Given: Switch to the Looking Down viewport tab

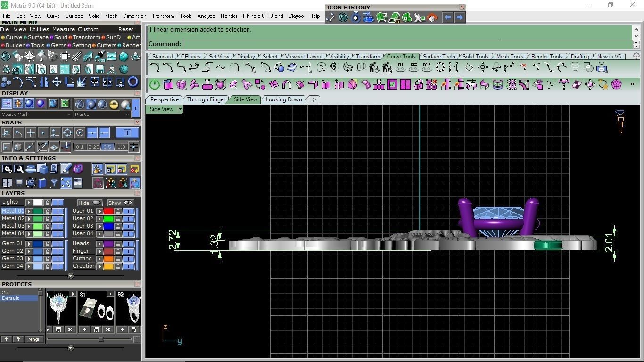Looking at the screenshot, I should 284,99.
